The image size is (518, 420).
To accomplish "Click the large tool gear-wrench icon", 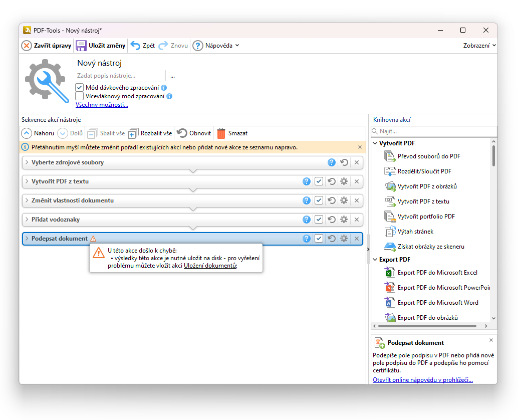I will (47, 81).
